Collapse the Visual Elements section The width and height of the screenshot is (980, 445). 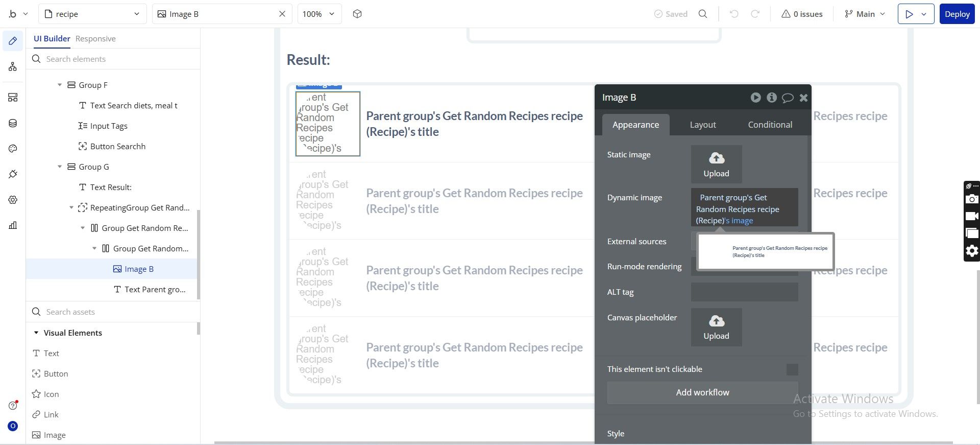point(36,333)
